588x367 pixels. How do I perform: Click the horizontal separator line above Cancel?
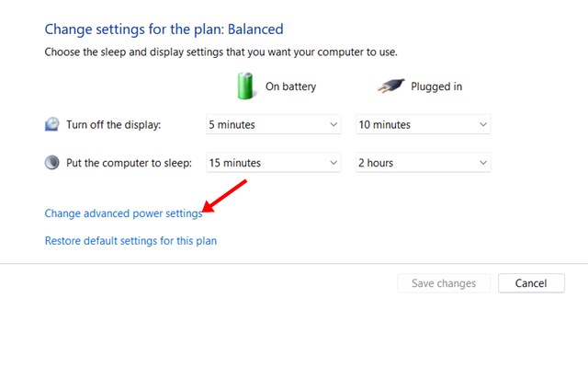(294, 263)
